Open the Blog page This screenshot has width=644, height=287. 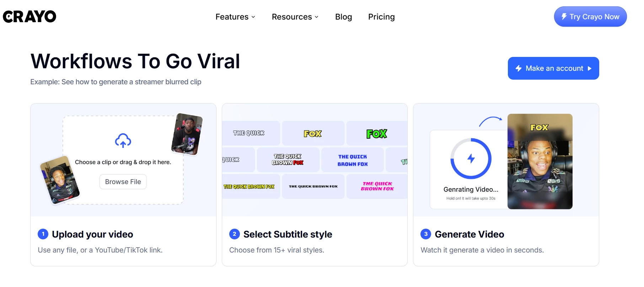[343, 17]
